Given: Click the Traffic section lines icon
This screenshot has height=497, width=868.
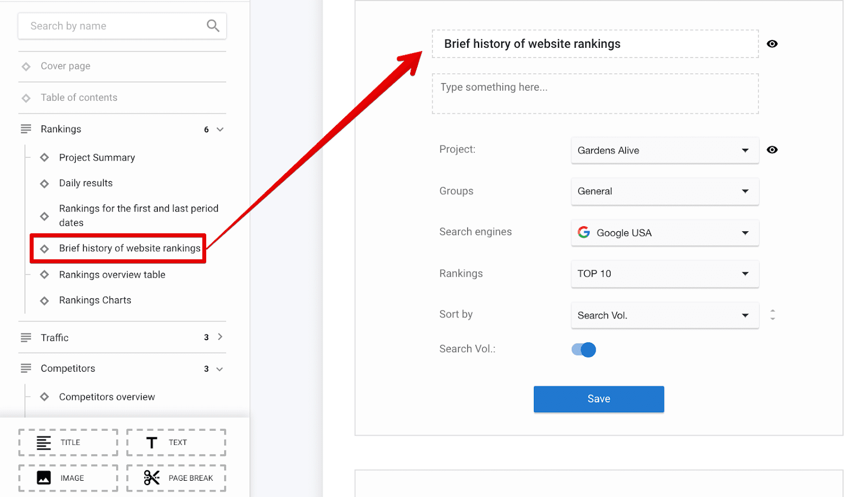Looking at the screenshot, I should [x=26, y=337].
